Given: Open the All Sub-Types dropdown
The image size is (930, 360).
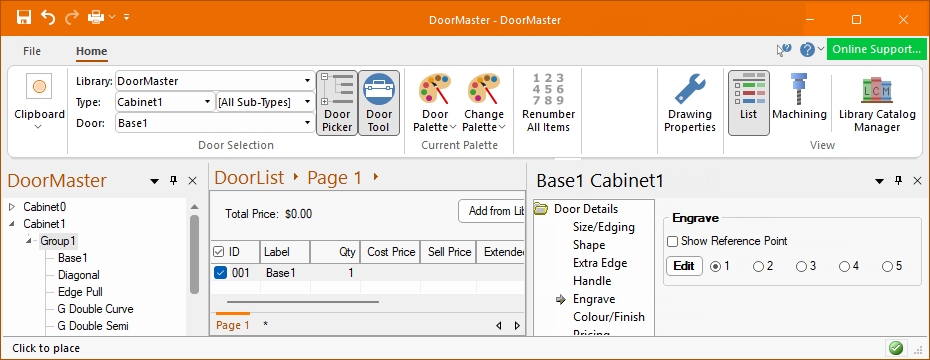Looking at the screenshot, I should coord(266,102).
